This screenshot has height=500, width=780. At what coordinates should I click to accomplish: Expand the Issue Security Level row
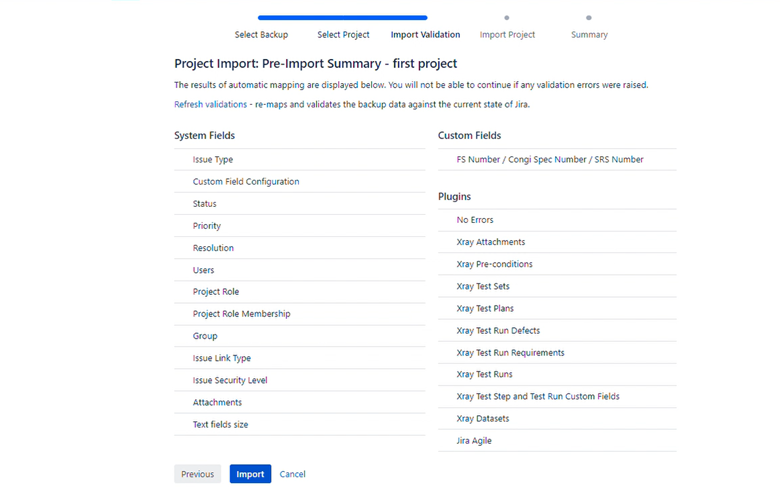[230, 380]
